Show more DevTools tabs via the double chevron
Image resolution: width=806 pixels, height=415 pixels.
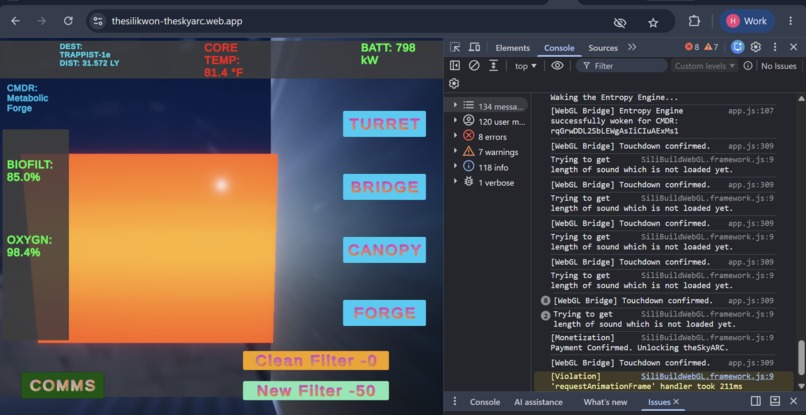pos(632,47)
